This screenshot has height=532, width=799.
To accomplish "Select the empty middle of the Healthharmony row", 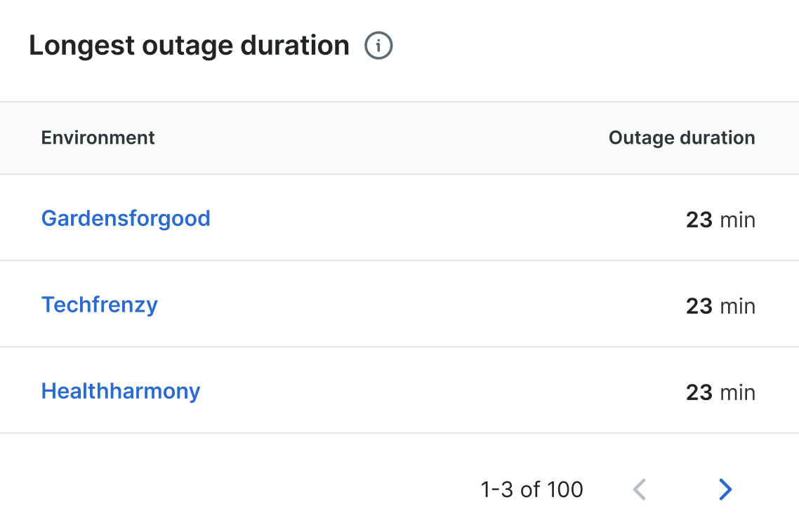I will pos(435,391).
